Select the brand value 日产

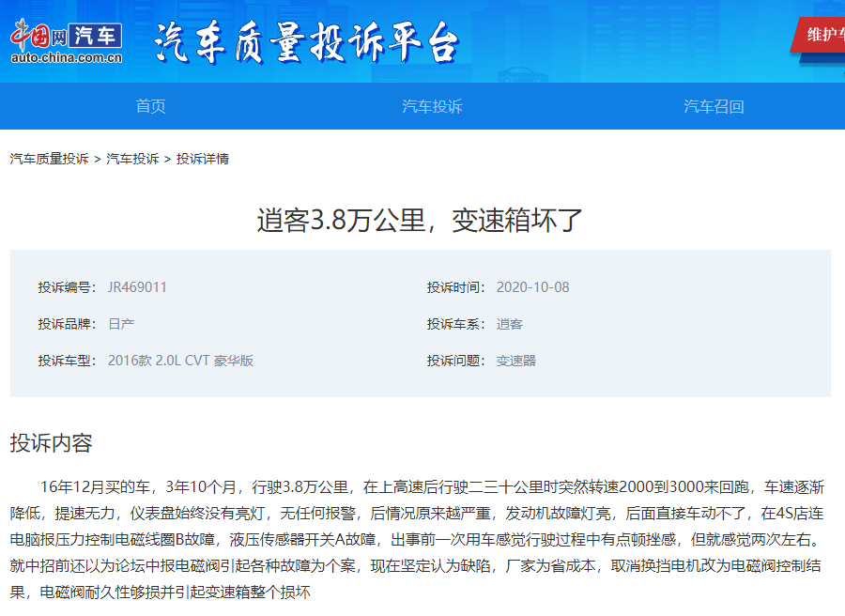coord(121,324)
